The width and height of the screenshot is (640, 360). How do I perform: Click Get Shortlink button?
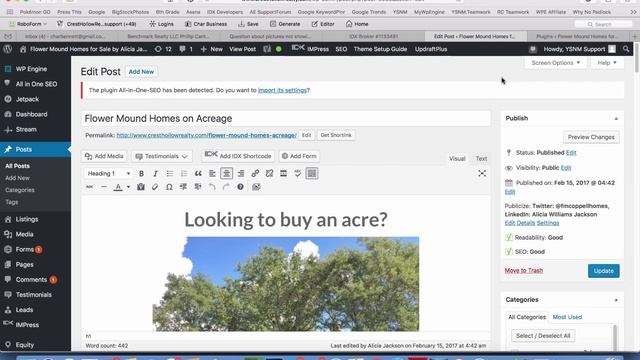pos(336,135)
